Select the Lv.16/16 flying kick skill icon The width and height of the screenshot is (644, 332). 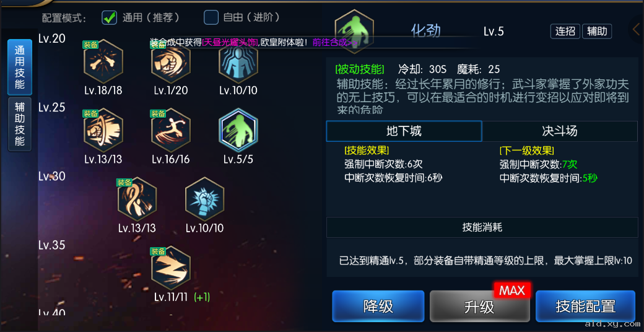(x=171, y=130)
